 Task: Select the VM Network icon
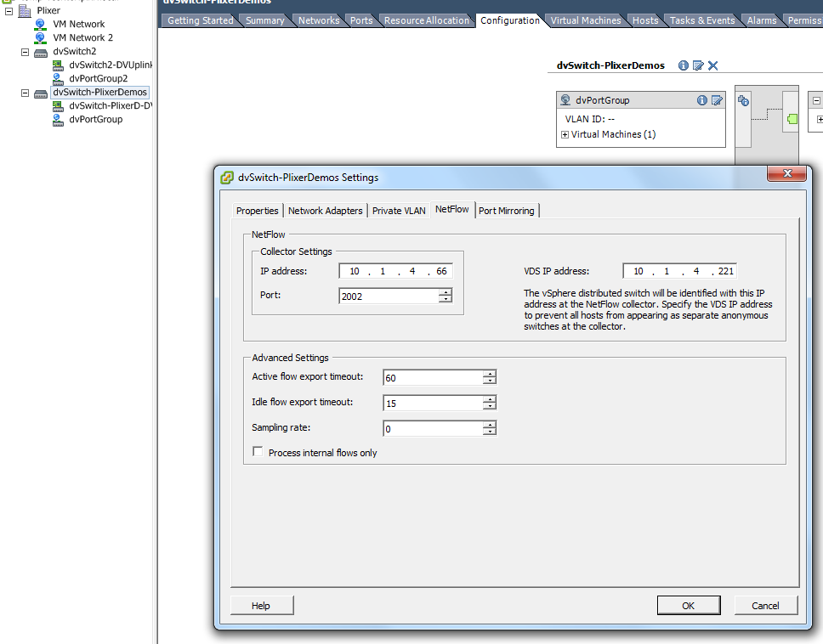click(x=41, y=24)
